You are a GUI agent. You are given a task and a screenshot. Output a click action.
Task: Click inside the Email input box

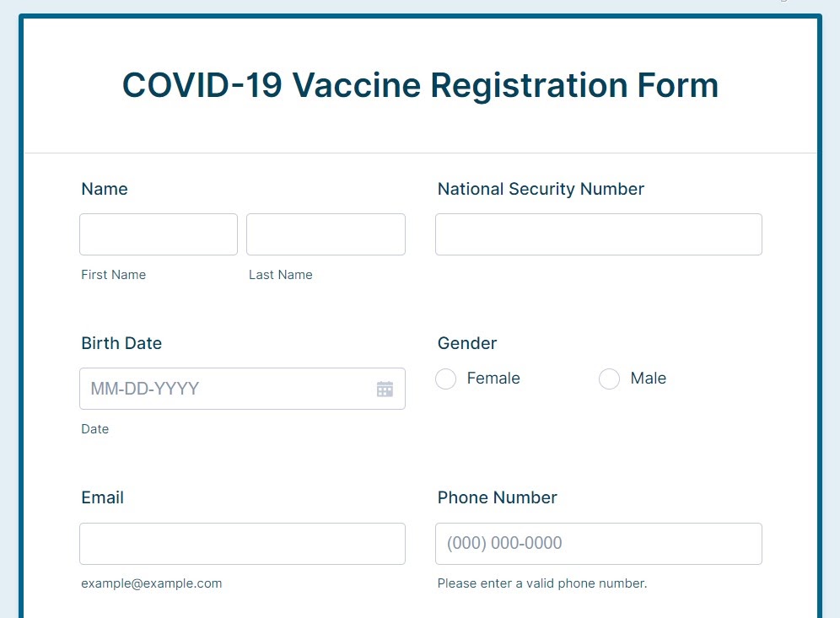click(x=242, y=544)
